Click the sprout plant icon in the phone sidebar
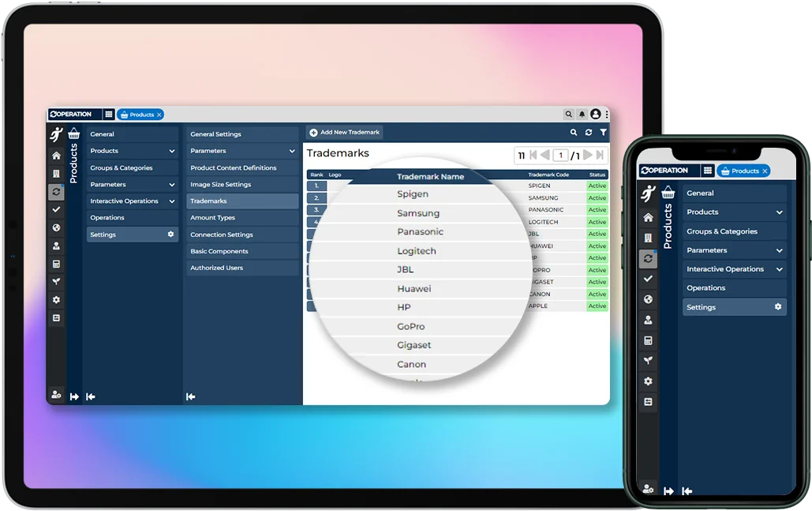The image size is (812, 511). pos(648,361)
